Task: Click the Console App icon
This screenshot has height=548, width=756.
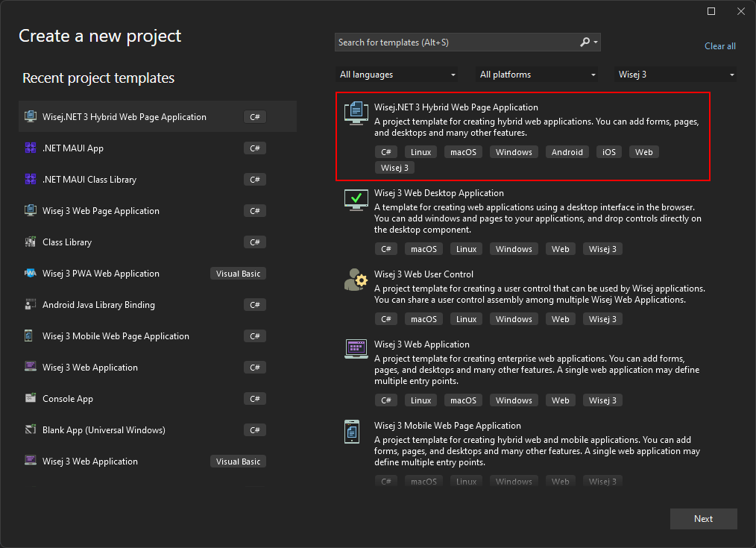Action: click(x=31, y=398)
